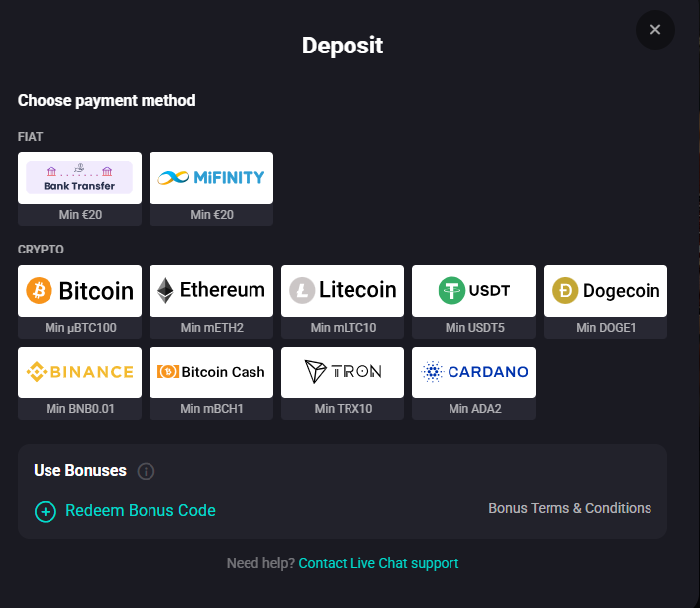Viewport: 700px width, 608px height.
Task: Contact Live Chat support
Action: [378, 563]
